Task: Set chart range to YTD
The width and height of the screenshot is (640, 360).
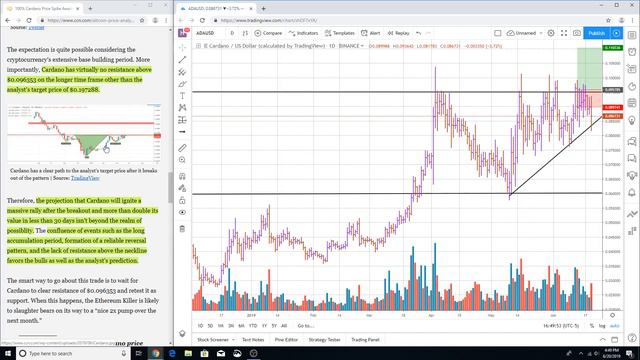Action: click(253, 326)
